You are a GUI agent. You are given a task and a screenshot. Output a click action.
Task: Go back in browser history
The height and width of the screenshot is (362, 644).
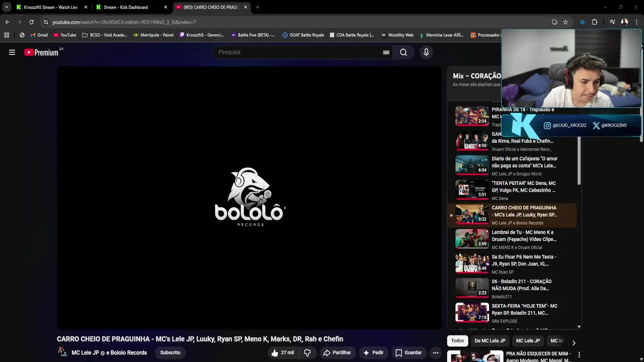tap(7, 22)
